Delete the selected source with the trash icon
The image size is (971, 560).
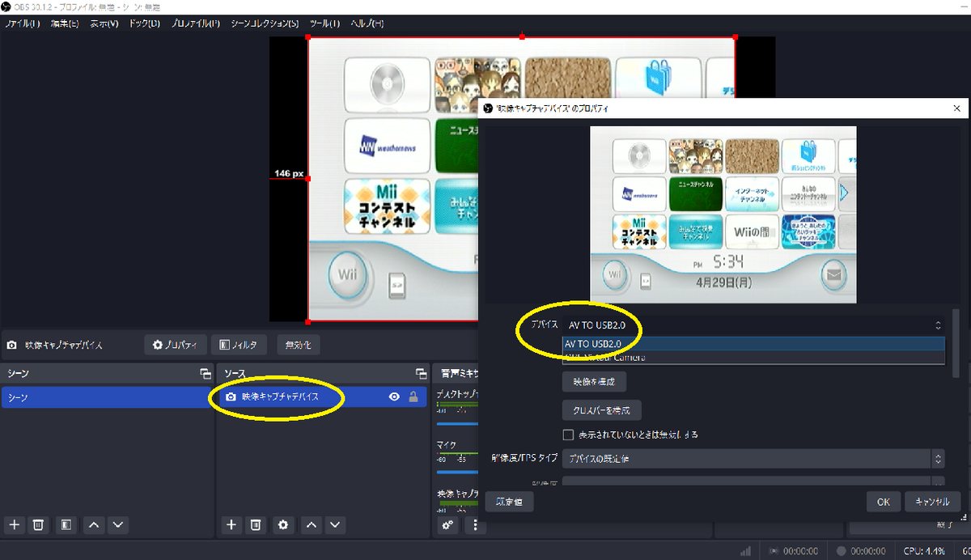255,525
